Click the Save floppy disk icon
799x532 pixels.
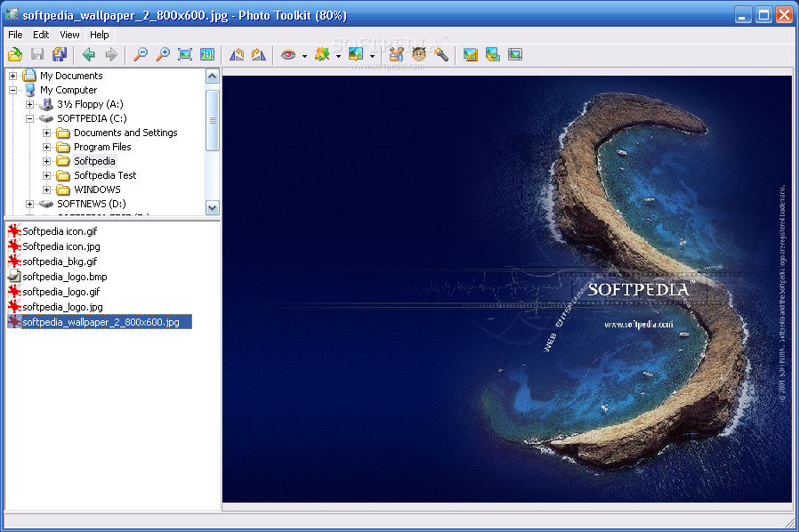[x=37, y=54]
